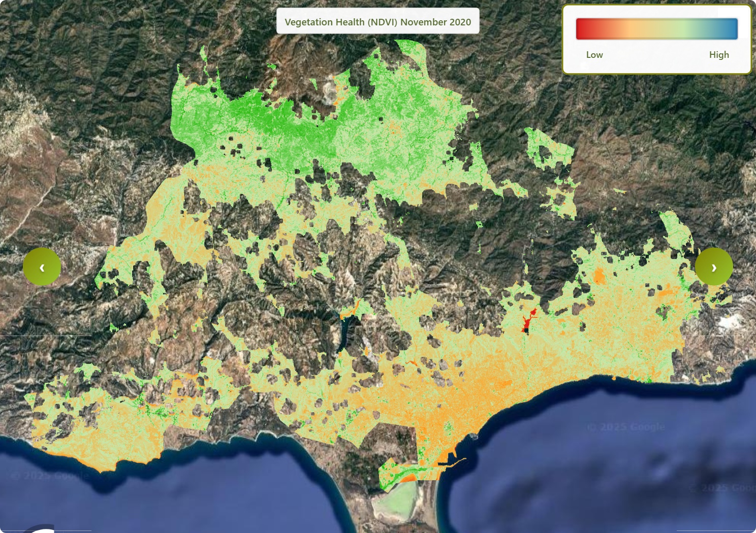This screenshot has height=533, width=756.
Task: Click the pale bare patch near the top
Action: (x=329, y=91)
